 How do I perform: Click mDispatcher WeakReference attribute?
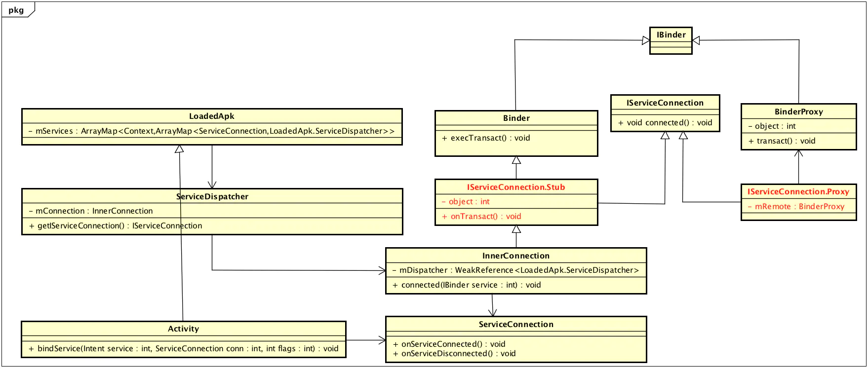coord(515,270)
